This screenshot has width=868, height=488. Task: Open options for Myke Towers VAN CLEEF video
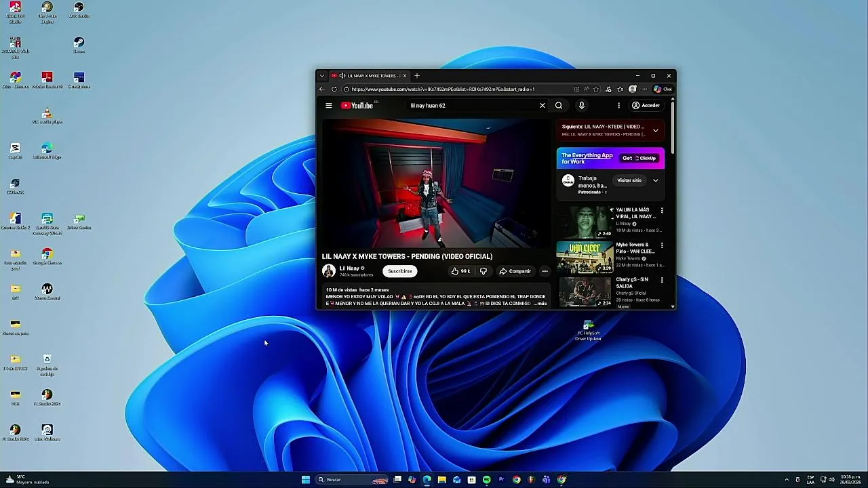662,245
